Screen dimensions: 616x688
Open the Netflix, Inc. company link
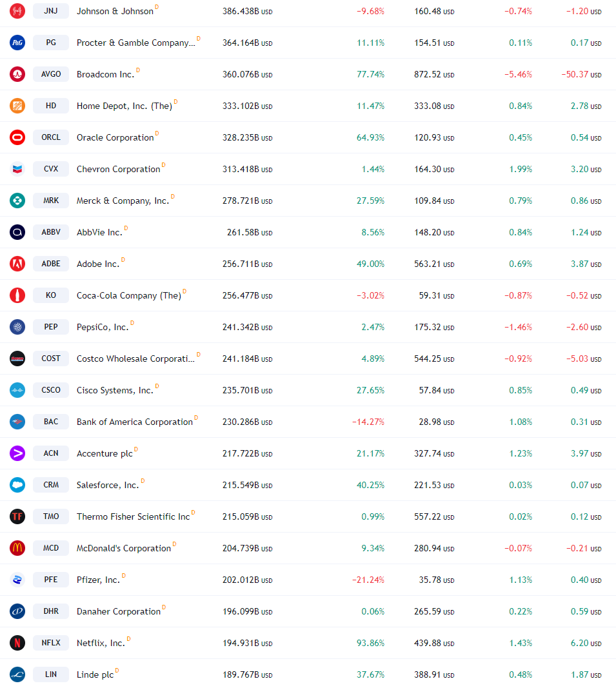pyautogui.click(x=101, y=644)
